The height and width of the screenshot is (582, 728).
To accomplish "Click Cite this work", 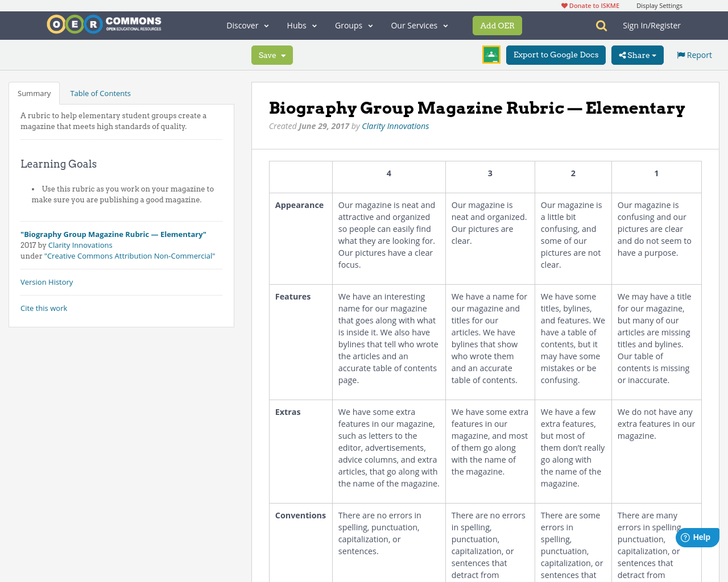I will tap(44, 307).
